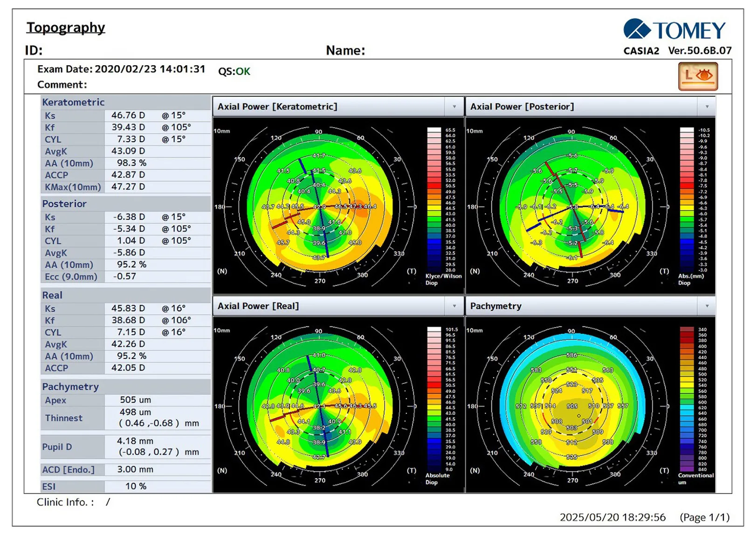Screen dimensions: 756x535
Task: Click the left eye indicator icon
Action: (698, 76)
